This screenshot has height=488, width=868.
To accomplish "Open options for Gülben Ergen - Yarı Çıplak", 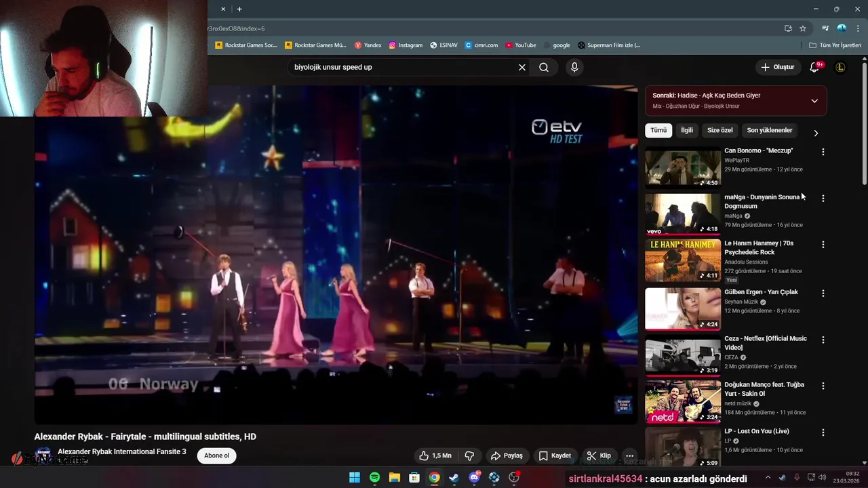I will coord(823,293).
